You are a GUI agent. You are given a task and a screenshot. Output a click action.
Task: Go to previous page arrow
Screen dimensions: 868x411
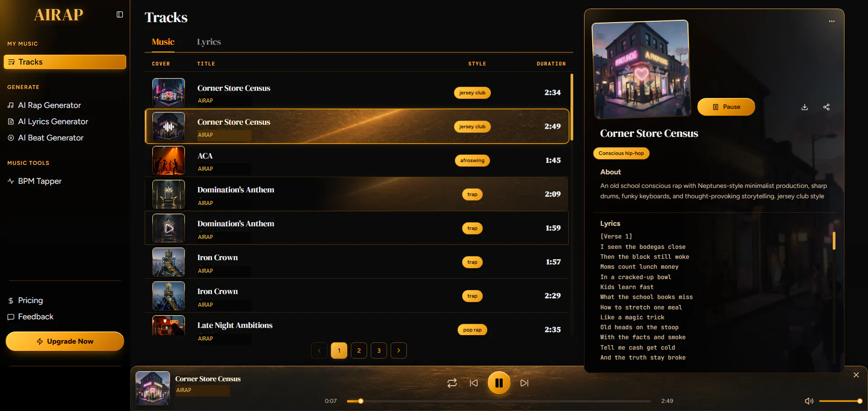319,350
